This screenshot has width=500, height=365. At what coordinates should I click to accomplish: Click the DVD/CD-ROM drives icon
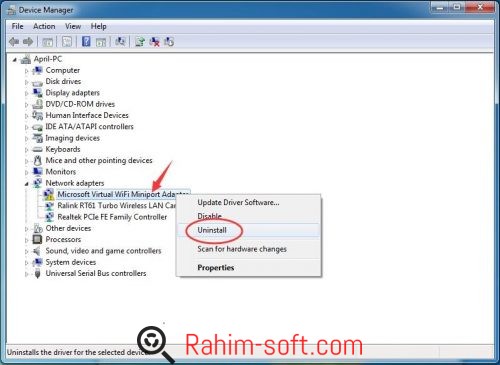coord(38,104)
